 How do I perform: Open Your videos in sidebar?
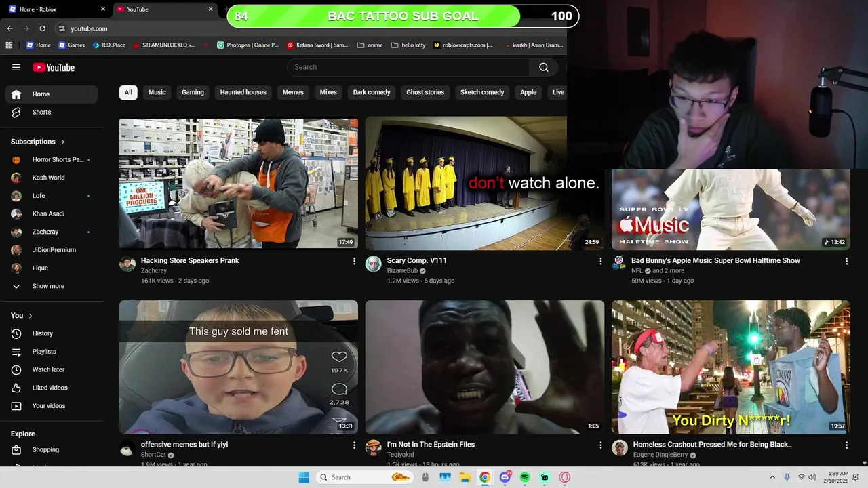tap(52, 406)
